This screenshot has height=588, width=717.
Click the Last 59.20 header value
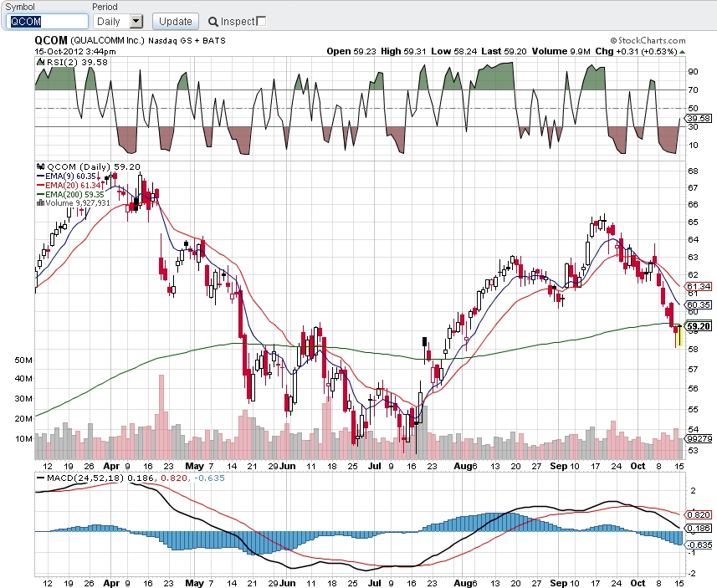click(x=504, y=51)
